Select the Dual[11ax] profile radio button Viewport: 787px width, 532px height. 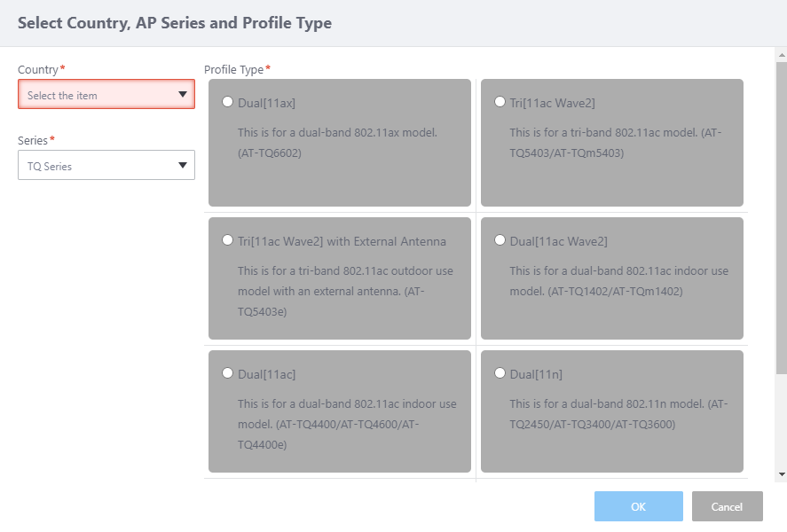click(228, 102)
